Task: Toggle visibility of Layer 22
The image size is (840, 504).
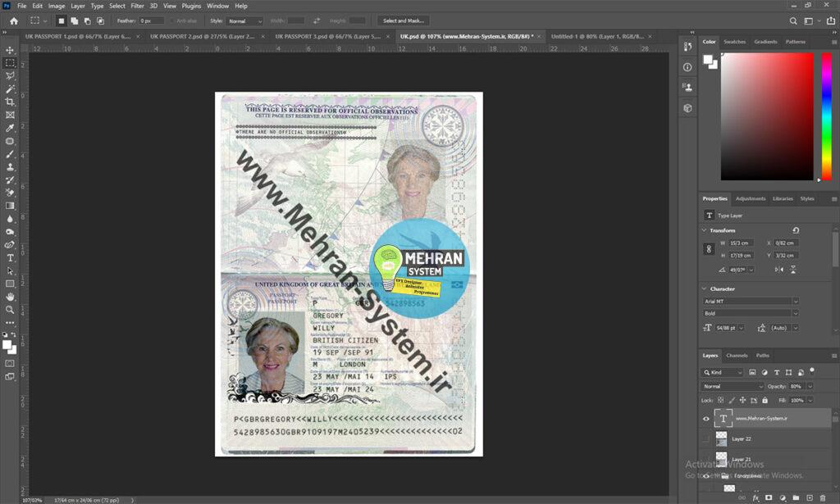Action: pyautogui.click(x=704, y=438)
